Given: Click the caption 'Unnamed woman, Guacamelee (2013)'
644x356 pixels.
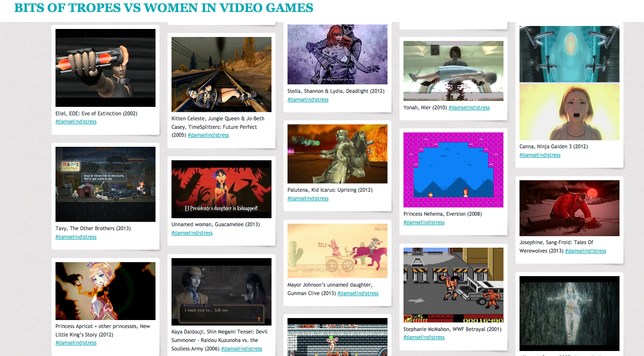Looking at the screenshot, I should click(215, 225).
